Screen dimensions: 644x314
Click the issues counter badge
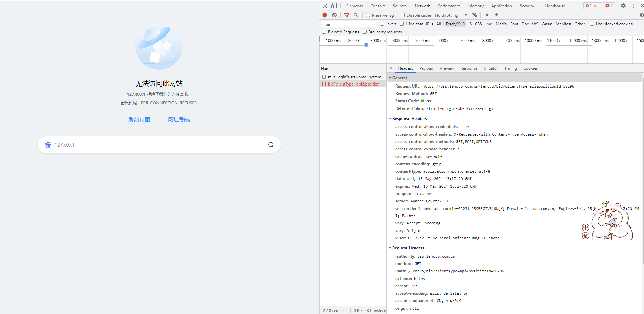[609, 6]
